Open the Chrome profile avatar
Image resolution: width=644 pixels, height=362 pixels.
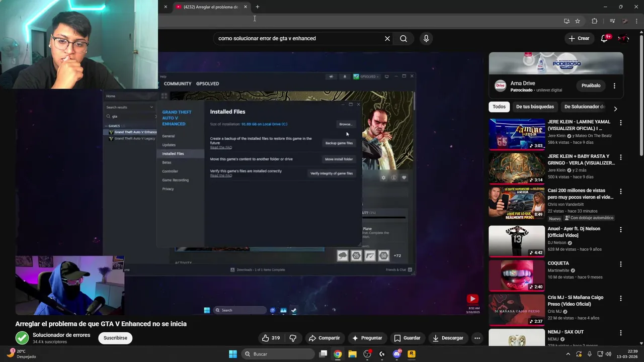625,21
